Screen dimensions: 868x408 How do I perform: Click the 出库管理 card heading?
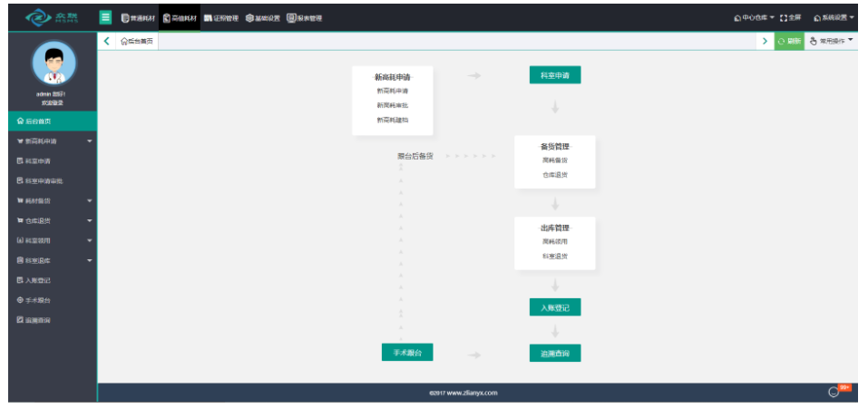coord(555,228)
